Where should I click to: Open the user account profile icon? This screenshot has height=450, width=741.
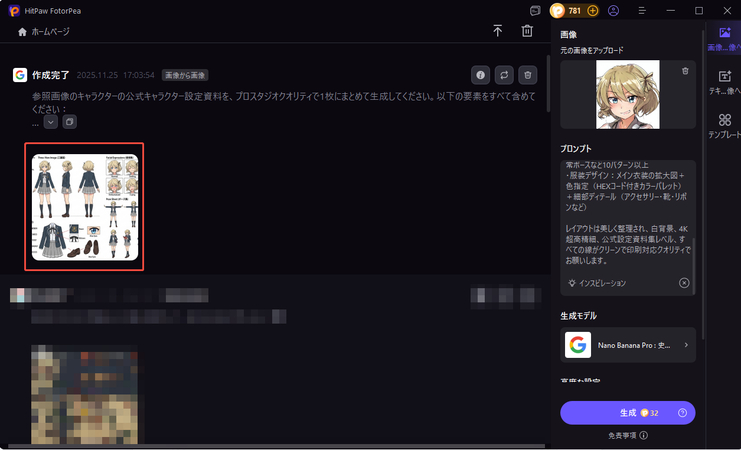tap(613, 10)
